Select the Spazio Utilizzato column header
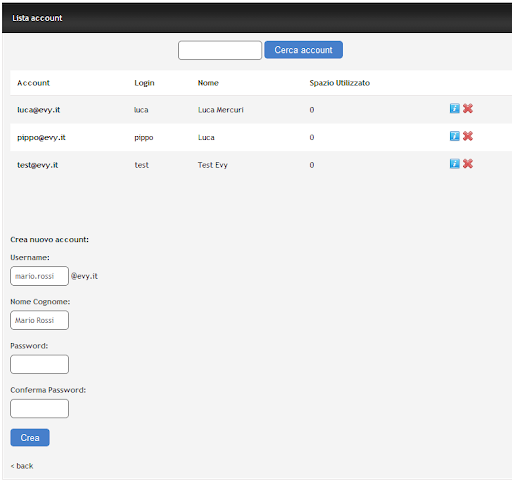The height and width of the screenshot is (481, 512). pyautogui.click(x=340, y=83)
